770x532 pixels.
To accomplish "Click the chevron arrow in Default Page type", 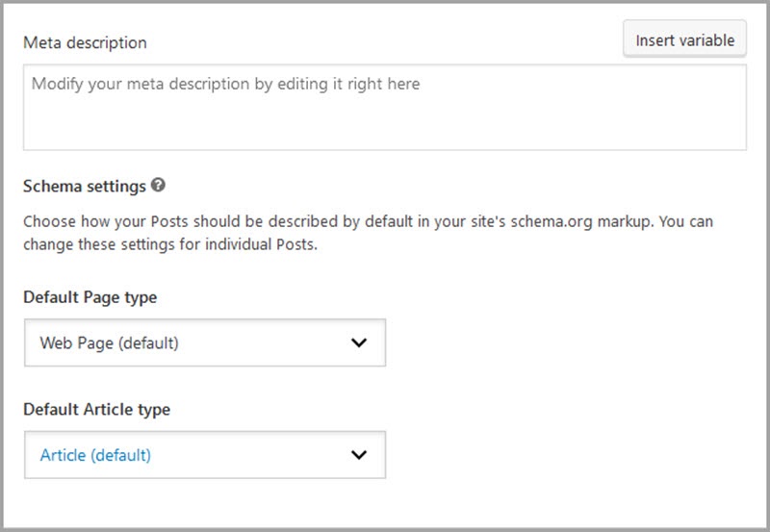I will click(359, 342).
